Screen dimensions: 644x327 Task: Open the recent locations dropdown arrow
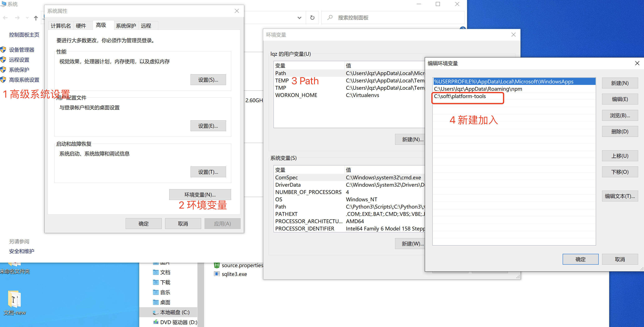pos(27,18)
